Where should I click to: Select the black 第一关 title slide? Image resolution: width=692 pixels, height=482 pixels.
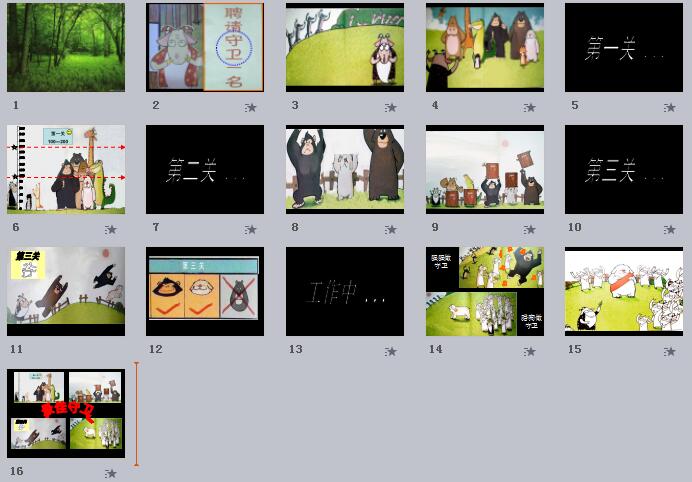click(x=624, y=48)
